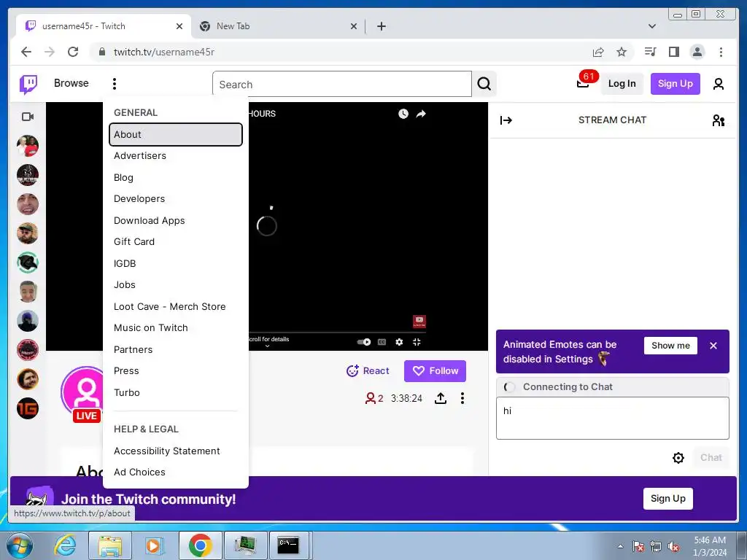Viewport: 747px width, 560px height.
Task: Click the Log In button
Action: click(622, 84)
